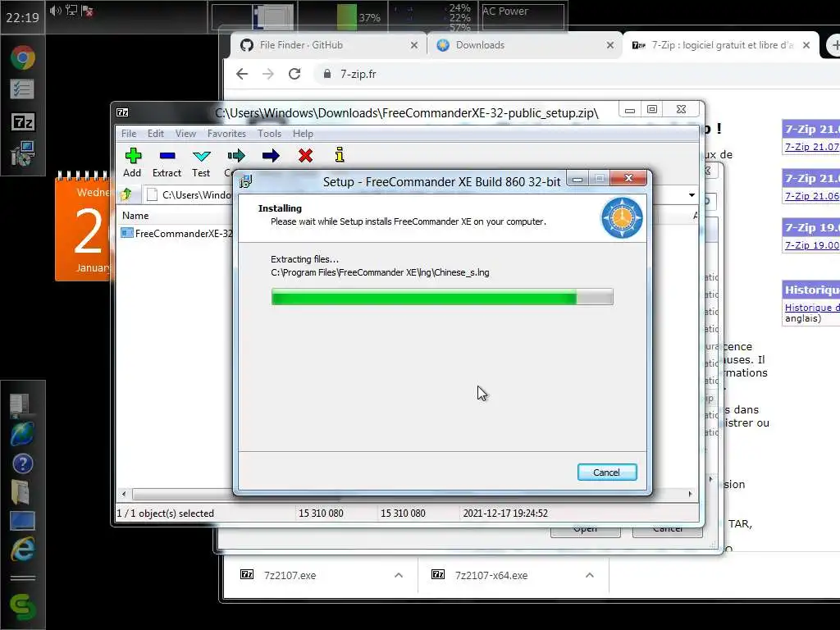Screen dimensions: 840x630
Task: Expand options for 7z2107.exe download
Action: coord(399,575)
